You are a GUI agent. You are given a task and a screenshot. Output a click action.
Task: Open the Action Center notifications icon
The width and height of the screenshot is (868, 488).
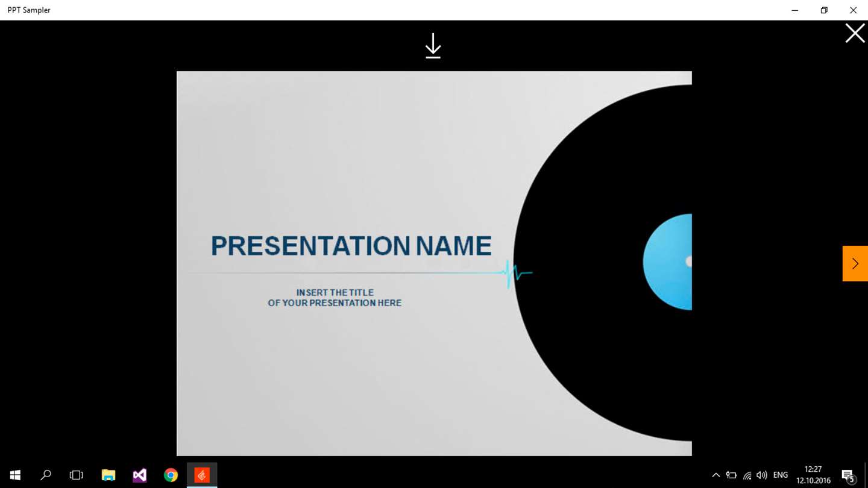[x=848, y=476]
